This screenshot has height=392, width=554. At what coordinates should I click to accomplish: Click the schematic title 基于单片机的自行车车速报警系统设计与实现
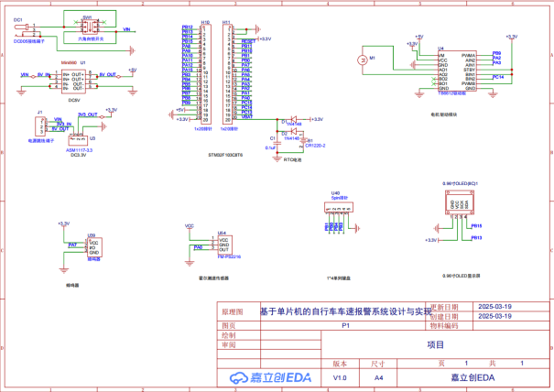346,311
